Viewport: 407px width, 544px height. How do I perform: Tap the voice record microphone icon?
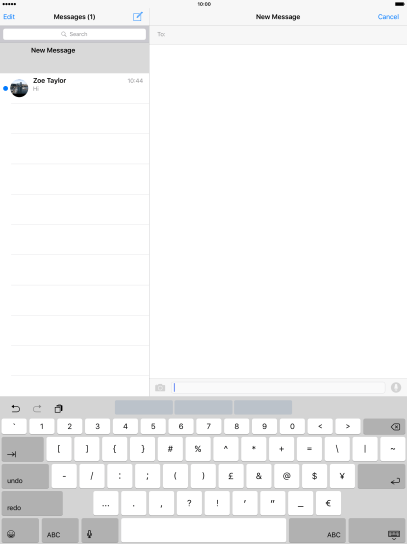point(396,387)
